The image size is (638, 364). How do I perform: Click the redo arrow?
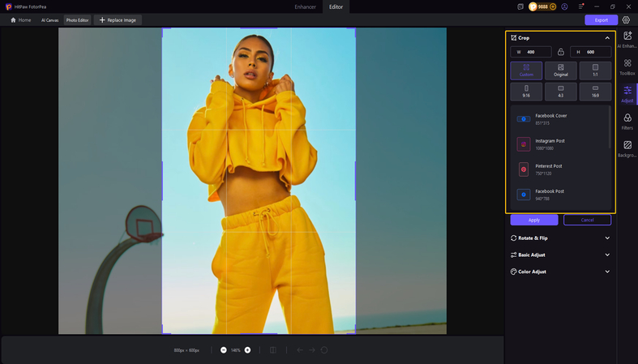tap(312, 350)
